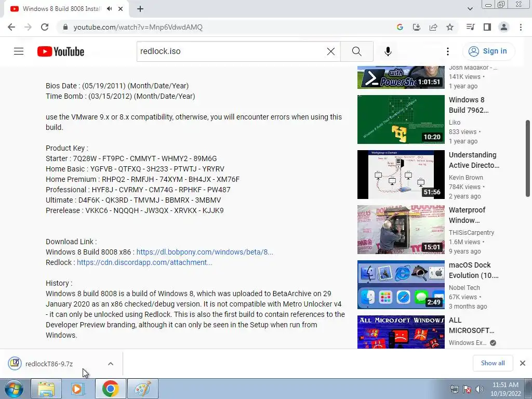Viewport: 532px width, 399px height.
Task: Expand the redlockT86-9.7z download options chevron
Action: 110,364
